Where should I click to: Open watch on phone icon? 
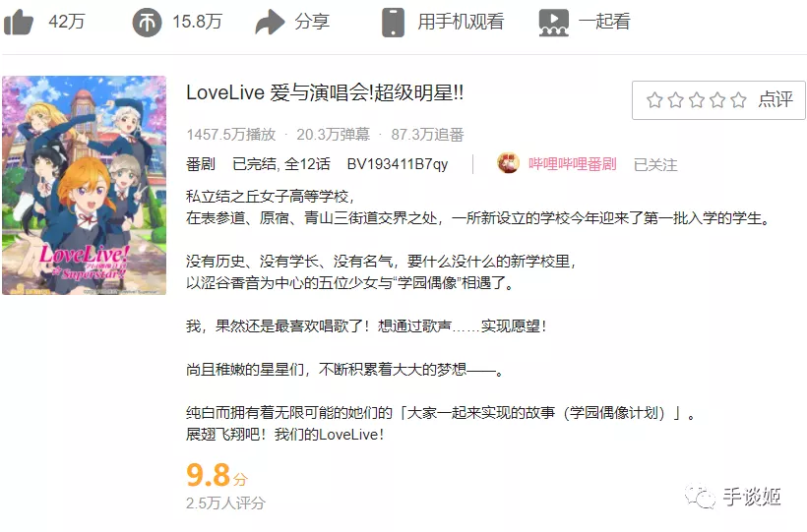pyautogui.click(x=393, y=22)
